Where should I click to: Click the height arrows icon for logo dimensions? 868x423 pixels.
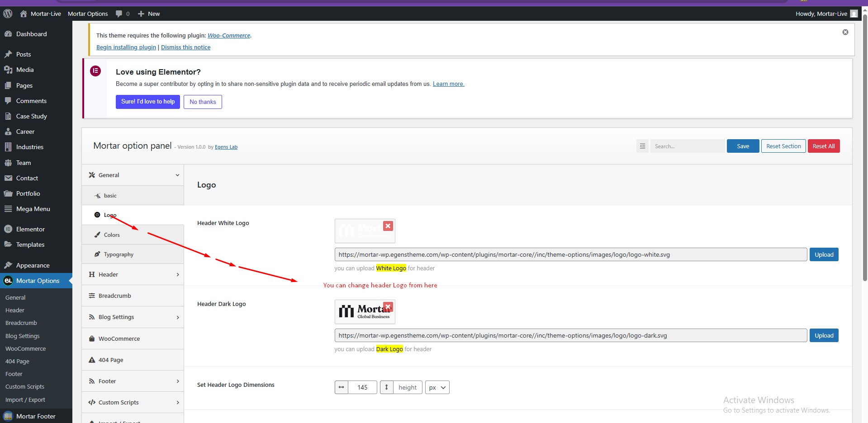click(387, 387)
